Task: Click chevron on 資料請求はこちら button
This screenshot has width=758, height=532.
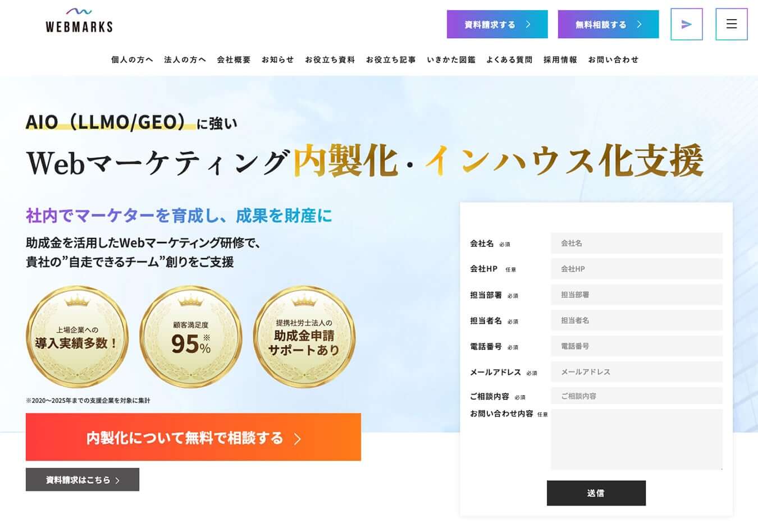Action: (117, 480)
